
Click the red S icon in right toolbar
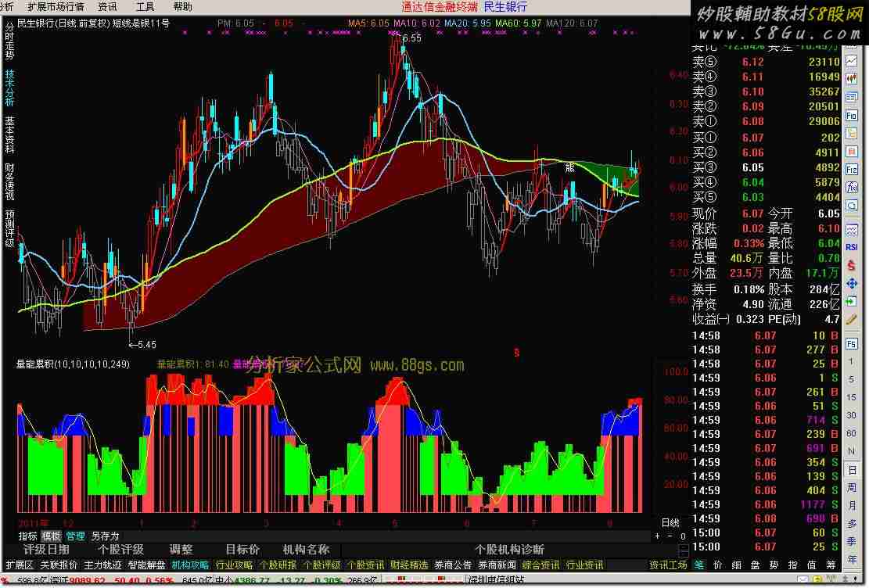(x=851, y=265)
